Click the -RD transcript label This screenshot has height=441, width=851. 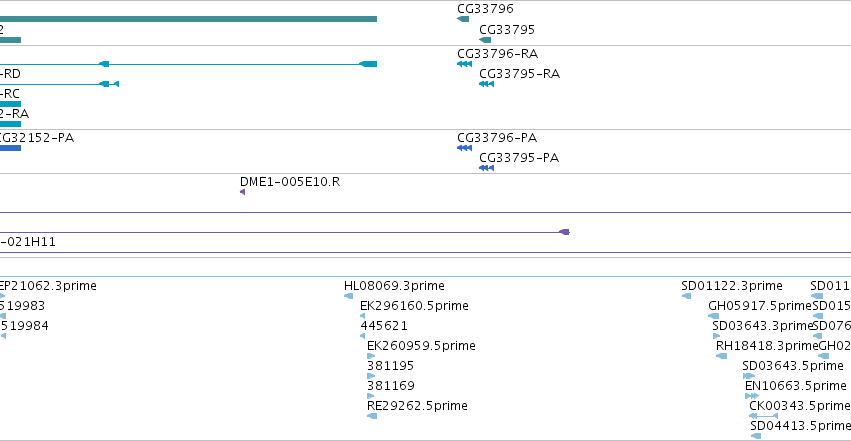click(x=10, y=74)
